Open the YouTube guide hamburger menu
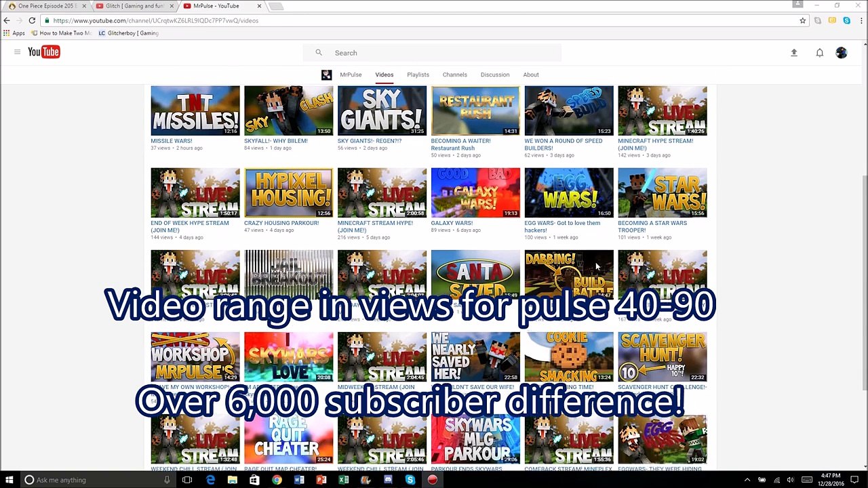 pyautogui.click(x=17, y=52)
